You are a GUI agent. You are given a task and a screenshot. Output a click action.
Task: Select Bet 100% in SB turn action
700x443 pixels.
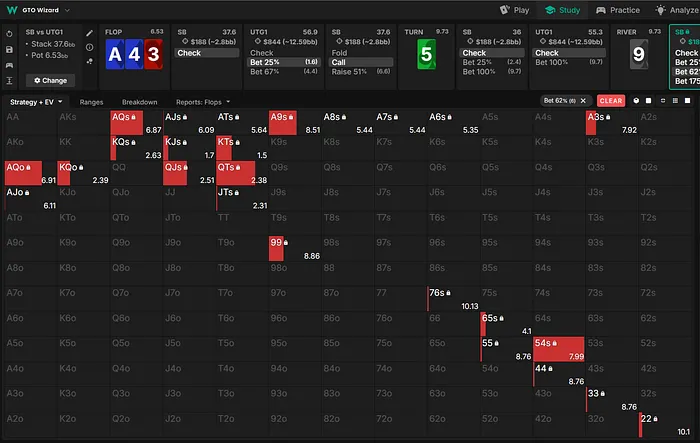point(492,71)
